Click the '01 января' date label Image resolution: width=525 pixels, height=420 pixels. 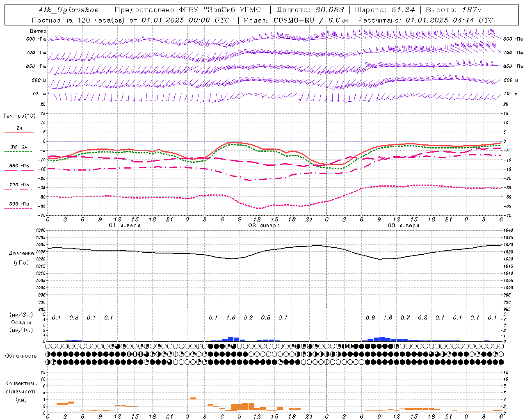coord(124,226)
